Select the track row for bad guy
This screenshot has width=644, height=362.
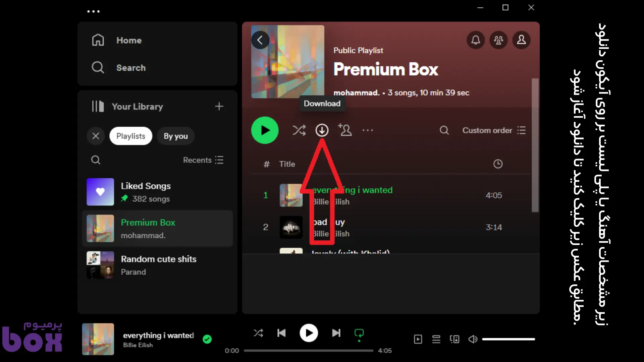pos(391,227)
